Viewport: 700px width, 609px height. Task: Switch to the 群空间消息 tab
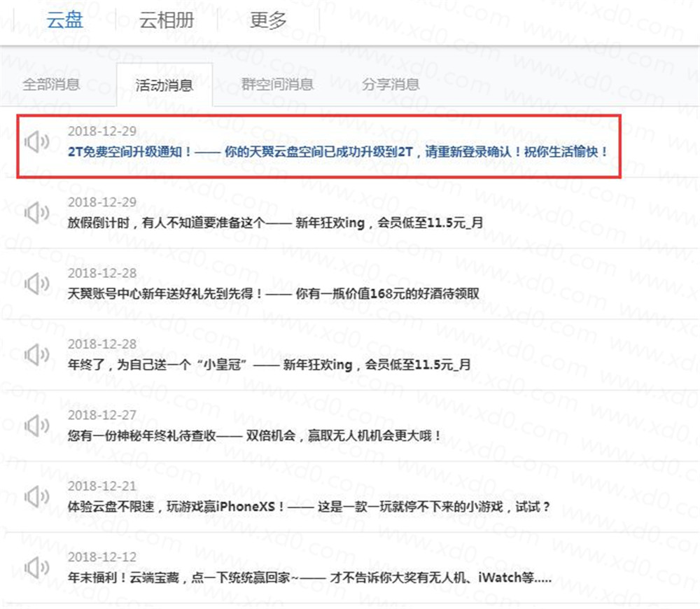(x=277, y=84)
